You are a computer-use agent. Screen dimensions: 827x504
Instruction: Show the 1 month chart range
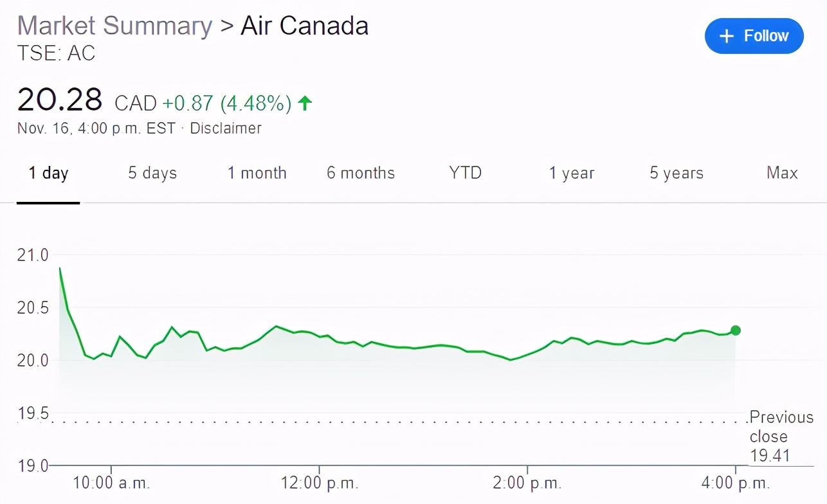click(257, 174)
